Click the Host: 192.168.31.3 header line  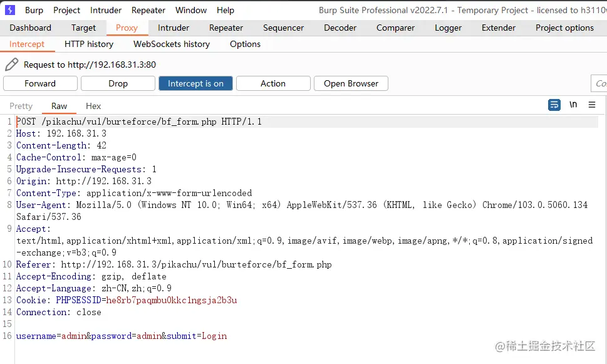coord(61,133)
